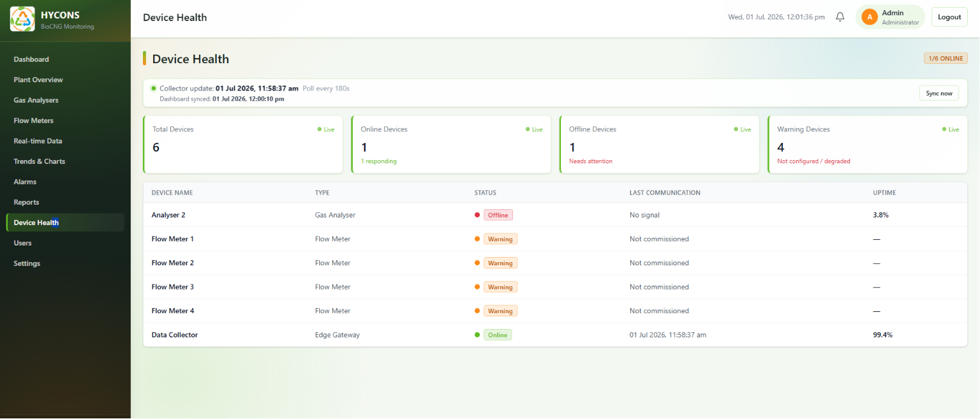Open the Users page
This screenshot has width=980, height=419.
pyautogui.click(x=65, y=243)
